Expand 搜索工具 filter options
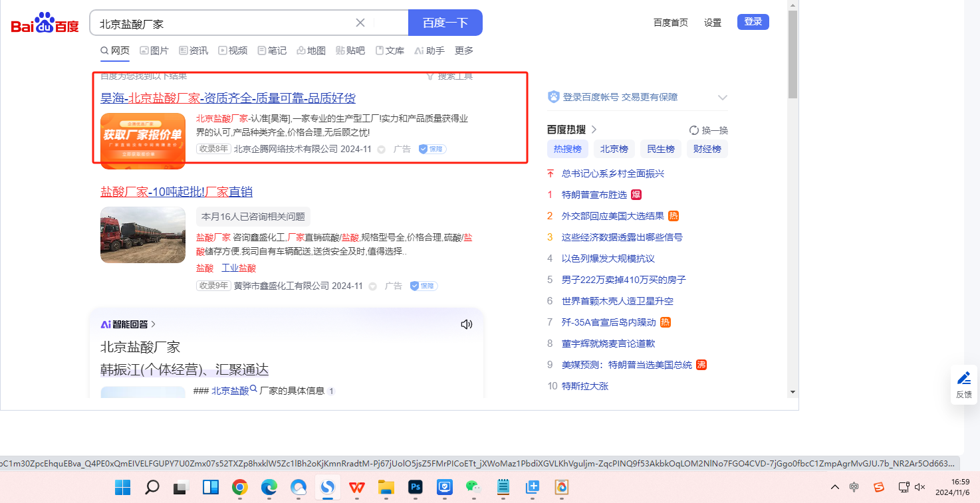Screen dimensions: 980x503 coord(449,76)
